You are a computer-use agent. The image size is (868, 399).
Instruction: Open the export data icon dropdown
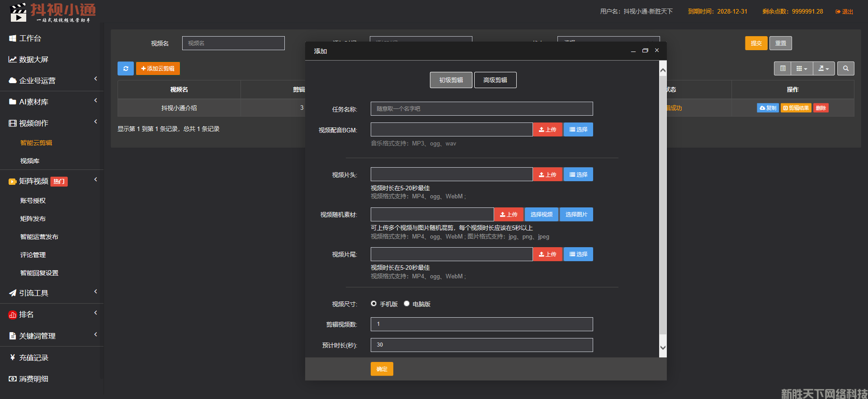click(823, 69)
